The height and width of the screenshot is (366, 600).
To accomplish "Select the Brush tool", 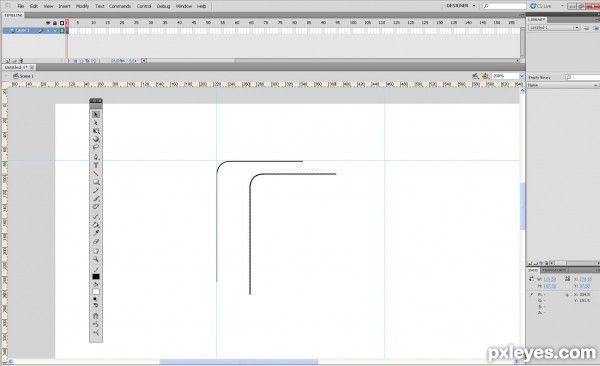I will 96,198.
